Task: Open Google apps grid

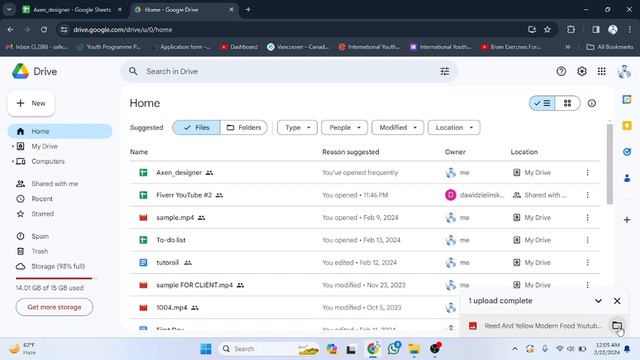Action: click(602, 71)
